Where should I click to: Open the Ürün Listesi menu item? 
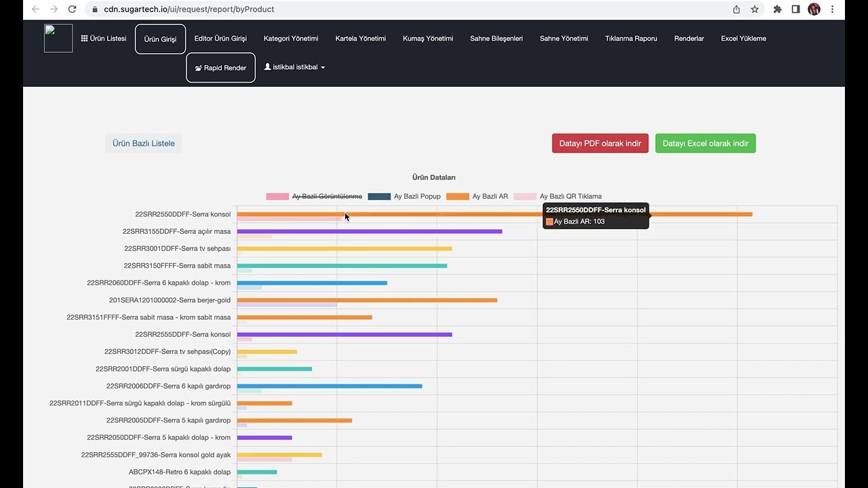[104, 39]
